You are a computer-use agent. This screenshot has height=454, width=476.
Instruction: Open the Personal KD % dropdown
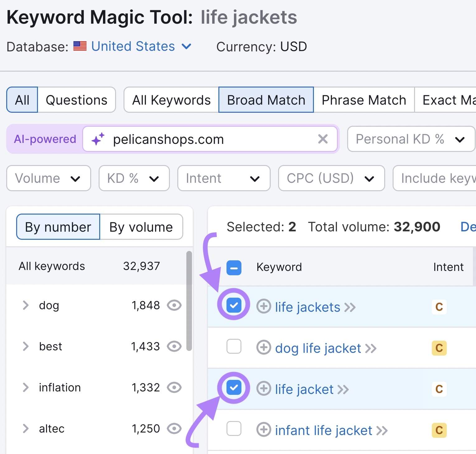click(411, 139)
